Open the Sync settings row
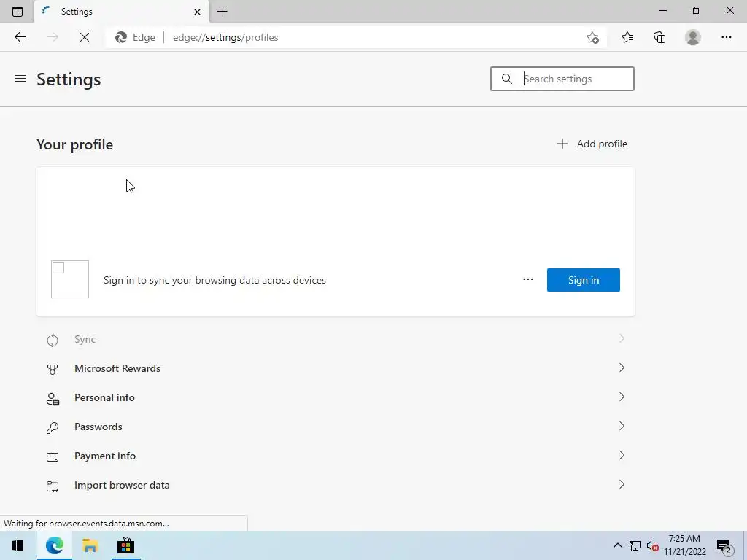 (x=336, y=340)
